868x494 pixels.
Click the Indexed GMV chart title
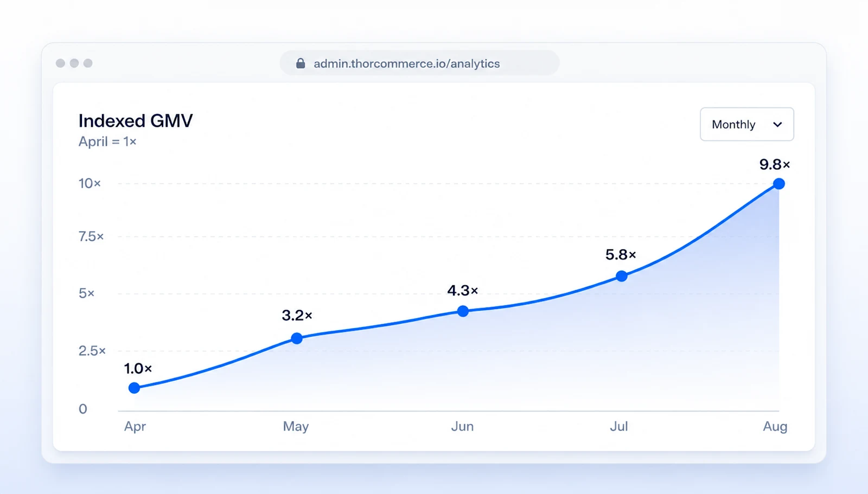[136, 120]
